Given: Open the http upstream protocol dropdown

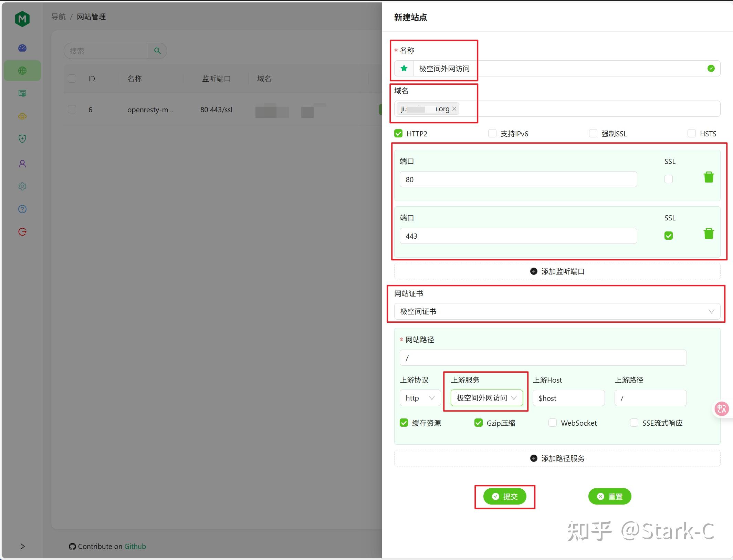Looking at the screenshot, I should tap(420, 398).
